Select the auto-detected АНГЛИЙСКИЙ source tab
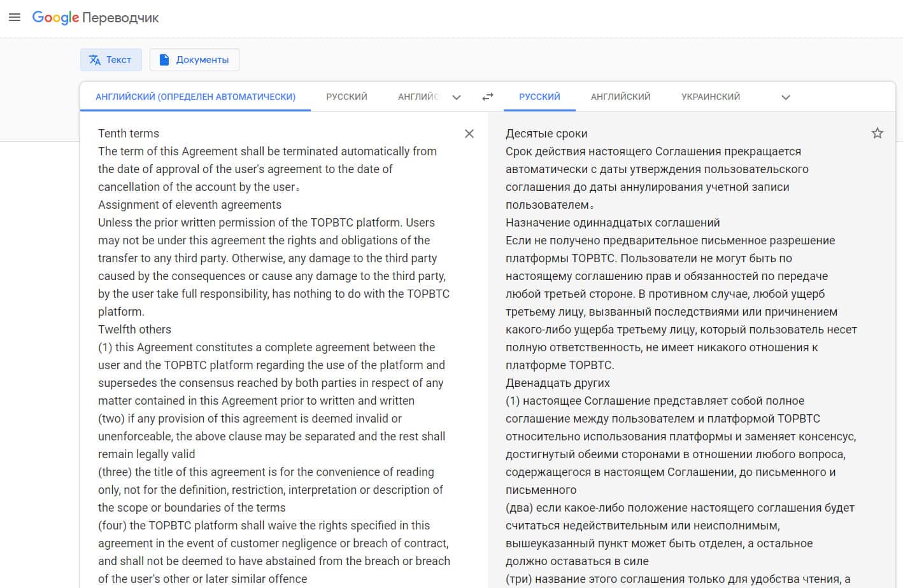This screenshot has height=588, width=903. click(x=196, y=97)
